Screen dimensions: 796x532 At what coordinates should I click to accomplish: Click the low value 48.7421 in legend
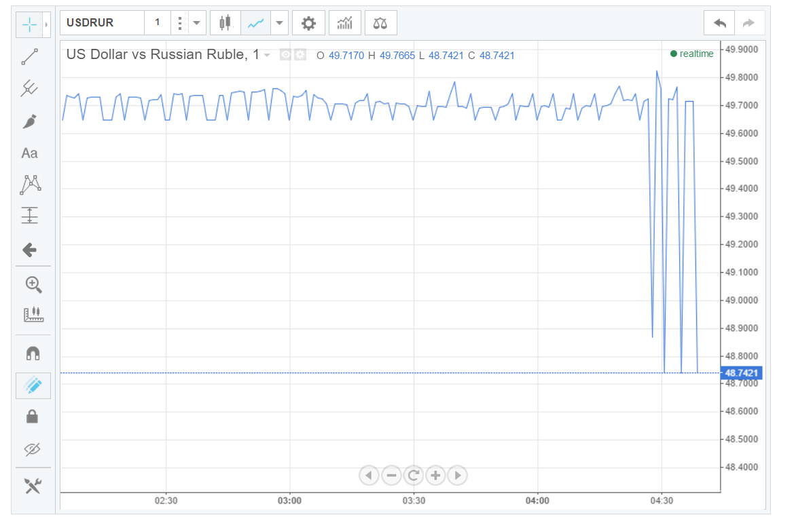[x=446, y=56]
